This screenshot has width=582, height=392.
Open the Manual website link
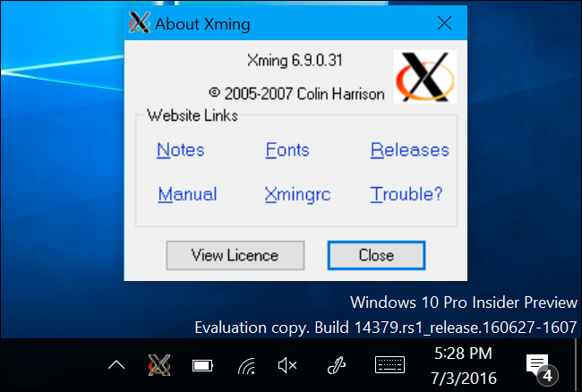[x=187, y=194]
